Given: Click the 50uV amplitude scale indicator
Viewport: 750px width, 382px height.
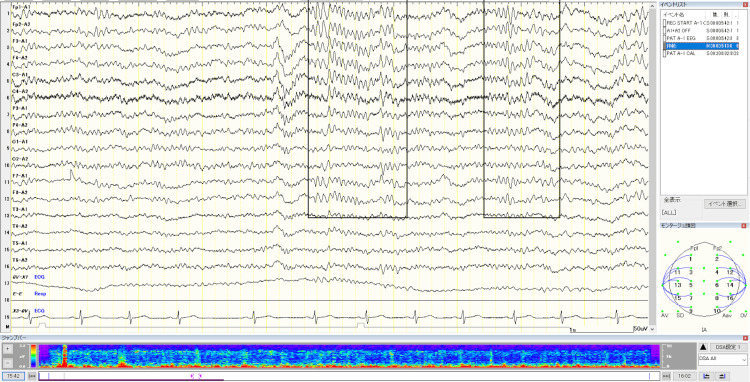Looking at the screenshot, I should click(640, 329).
